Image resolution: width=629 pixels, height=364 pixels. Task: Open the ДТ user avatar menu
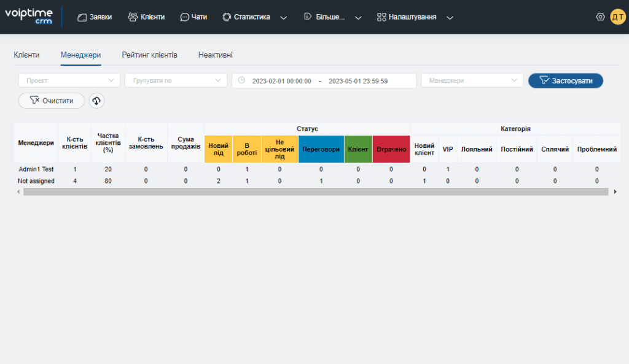click(x=618, y=17)
